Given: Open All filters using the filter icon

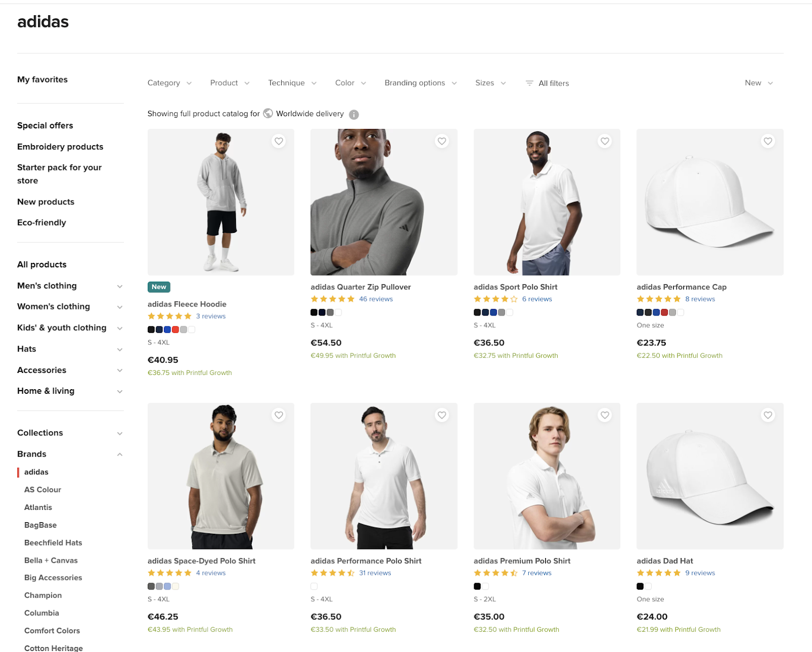Looking at the screenshot, I should tap(529, 83).
